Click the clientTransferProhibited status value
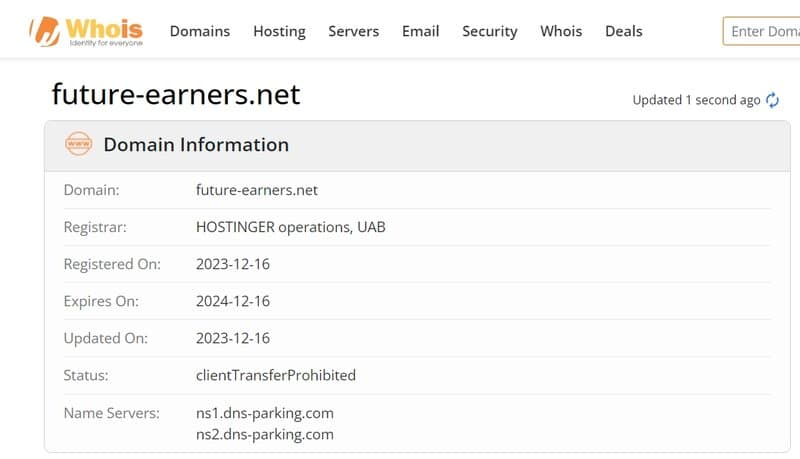 point(276,375)
